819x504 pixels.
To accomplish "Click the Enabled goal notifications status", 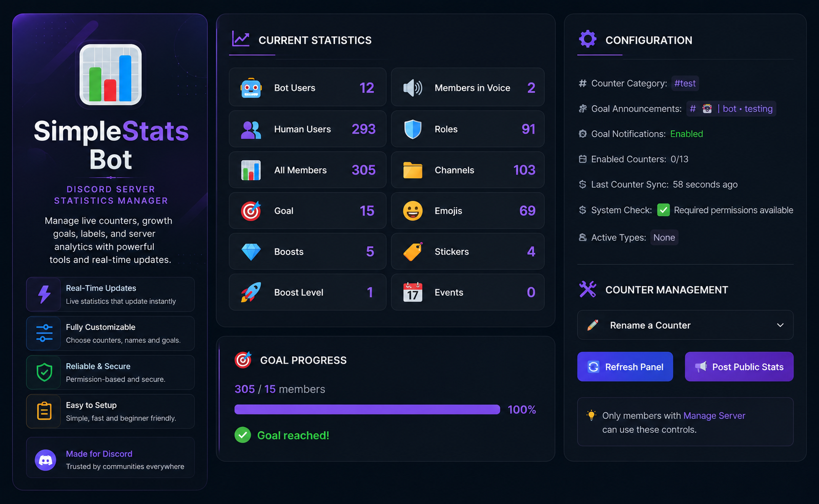I will [x=687, y=134].
